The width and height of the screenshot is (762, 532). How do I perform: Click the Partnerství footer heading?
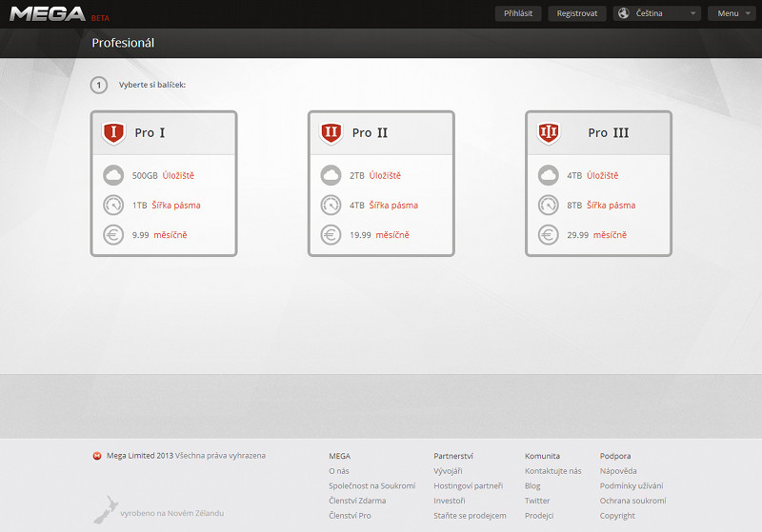tap(453, 456)
